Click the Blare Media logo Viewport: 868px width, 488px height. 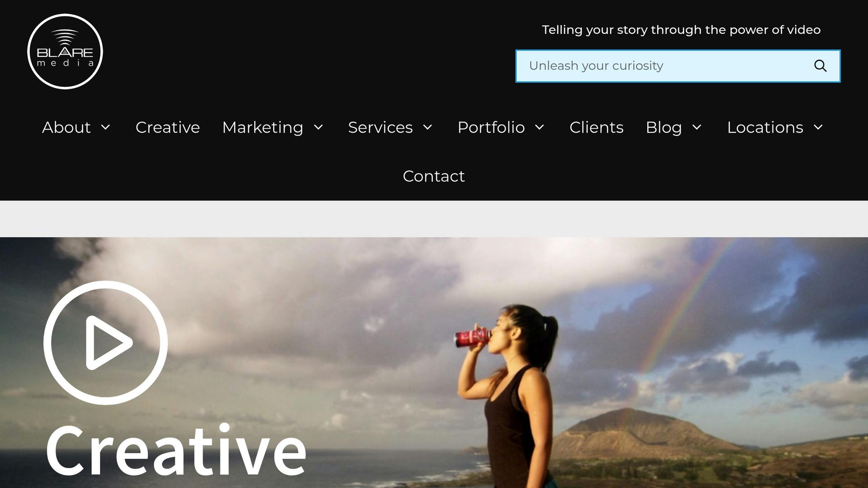pos(65,51)
